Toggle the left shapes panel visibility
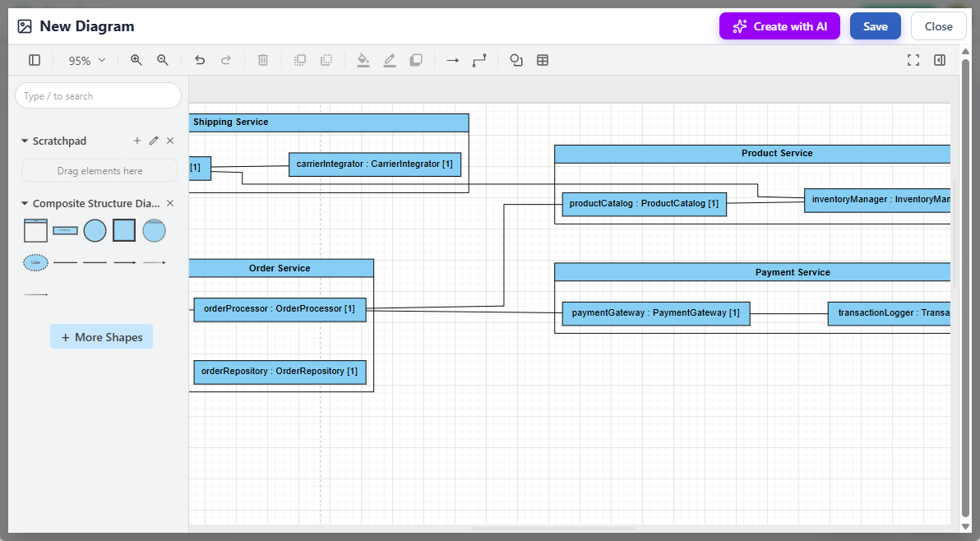The width and height of the screenshot is (980, 541). (x=34, y=59)
